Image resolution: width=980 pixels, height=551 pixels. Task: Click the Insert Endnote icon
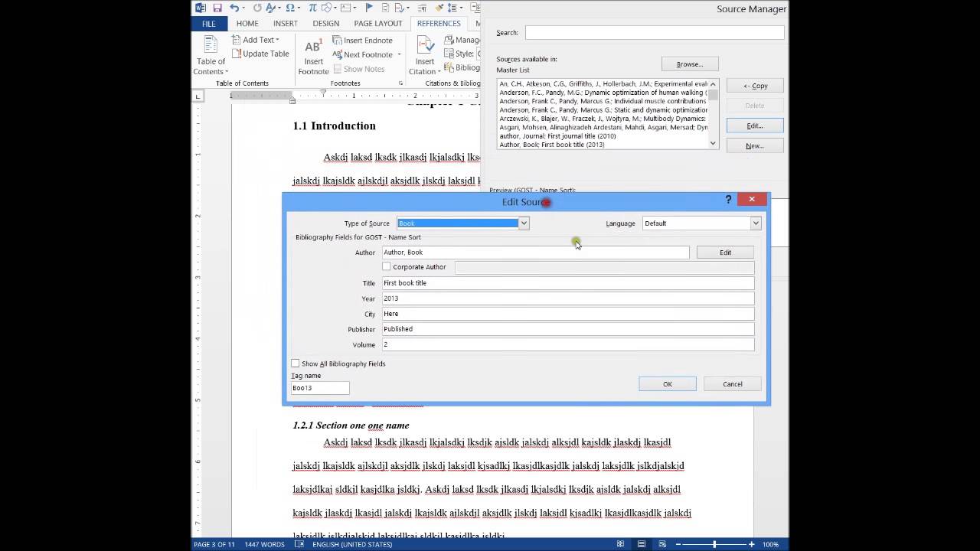338,41
